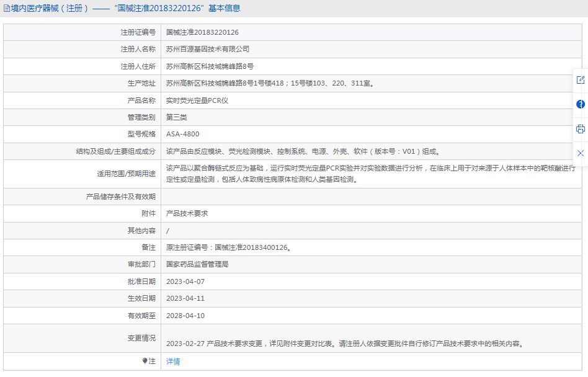This screenshot has height=377, width=588.
Task: Click the edit/feedback icon in side panel
Action: [581, 80]
